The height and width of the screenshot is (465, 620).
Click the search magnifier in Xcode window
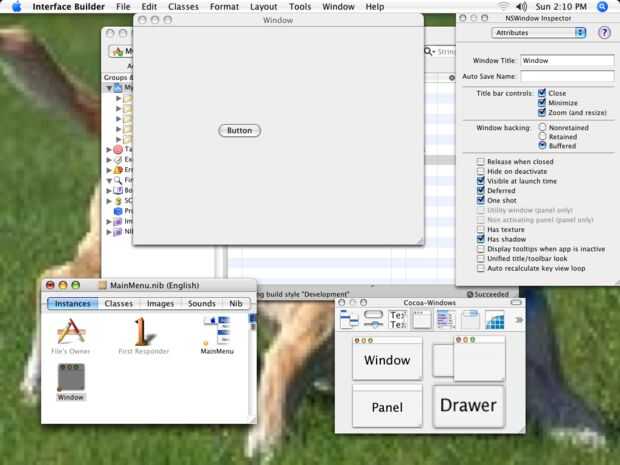pyautogui.click(x=429, y=51)
